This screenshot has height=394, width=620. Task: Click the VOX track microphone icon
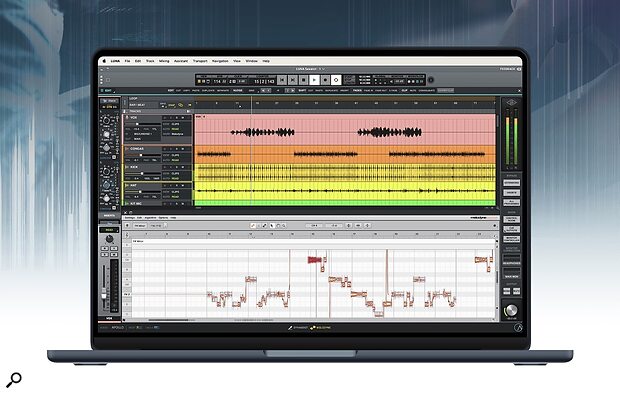pyautogui.click(x=127, y=117)
